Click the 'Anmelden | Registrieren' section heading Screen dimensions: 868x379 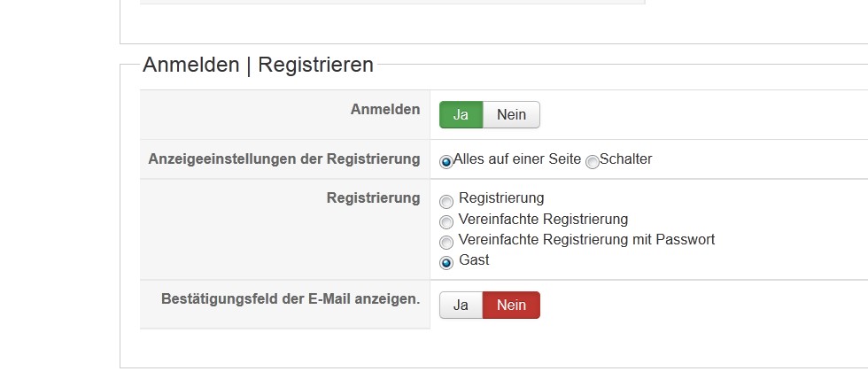tap(258, 65)
